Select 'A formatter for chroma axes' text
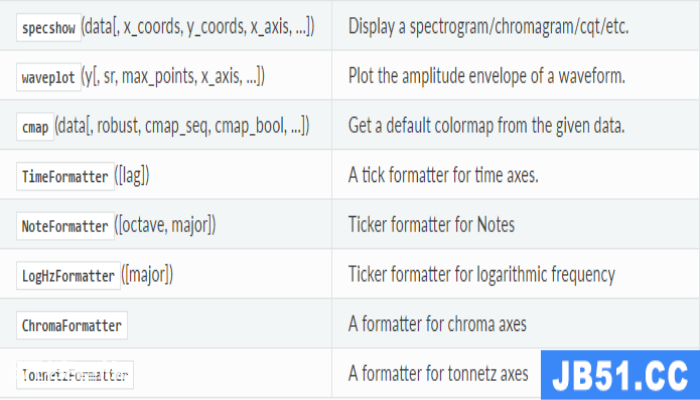Image resolution: width=700 pixels, height=400 pixels. [x=437, y=324]
